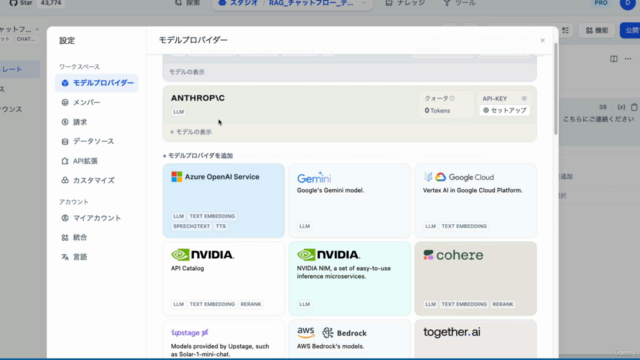Add Azure OpenAI Service provider

pos(224,200)
